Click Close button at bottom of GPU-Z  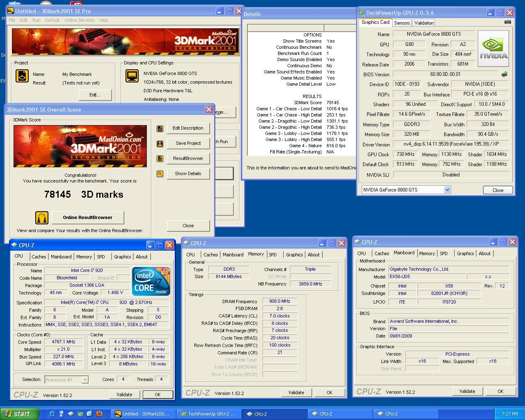pyautogui.click(x=498, y=190)
